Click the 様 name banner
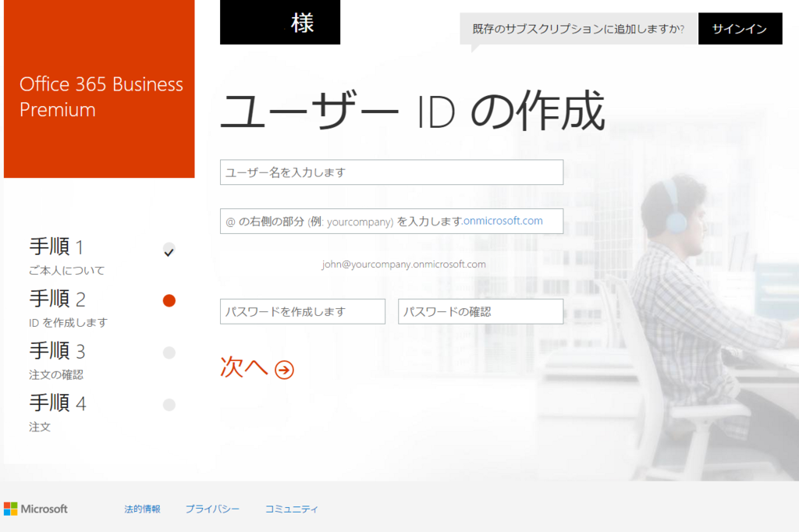The image size is (799, 532). coord(280,22)
